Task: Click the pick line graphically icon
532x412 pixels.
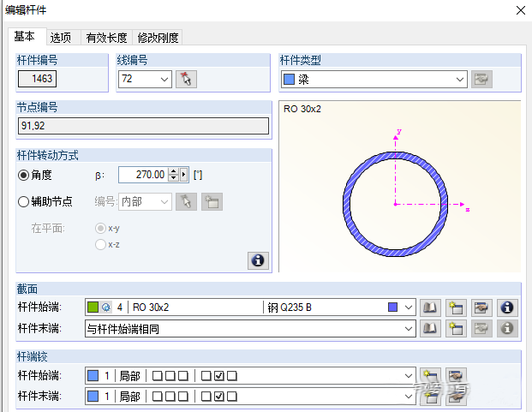Action: coord(186,80)
